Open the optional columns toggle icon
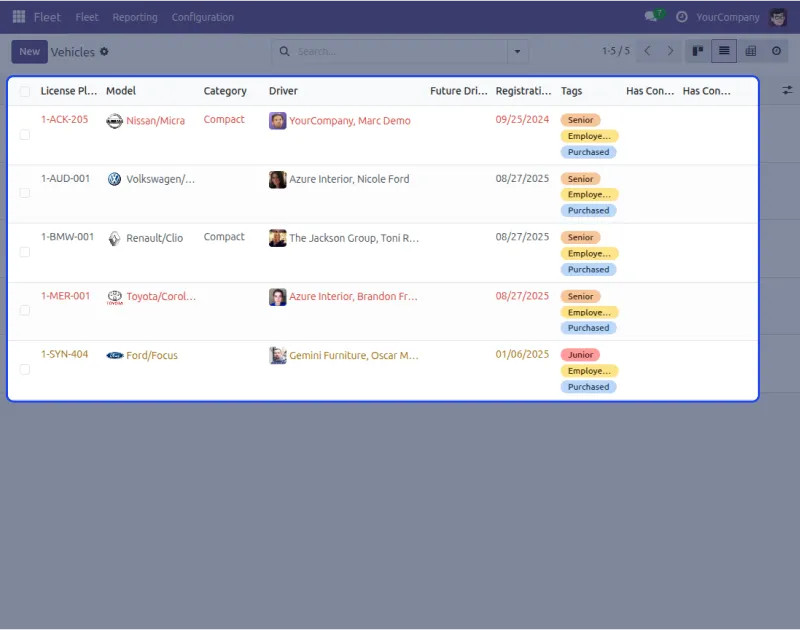 pos(787,90)
